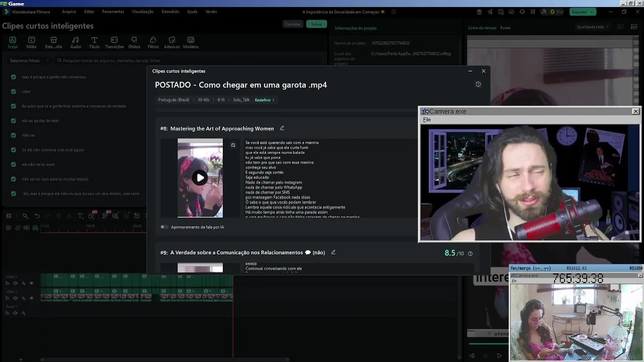Open the video scope icon in preview panel
Image resolution: width=644 pixels, height=362 pixels.
tap(634, 27)
